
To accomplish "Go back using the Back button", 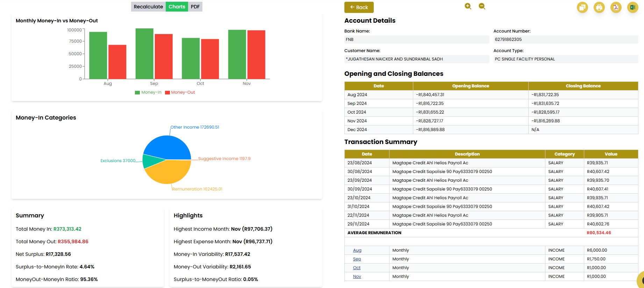I will [359, 7].
